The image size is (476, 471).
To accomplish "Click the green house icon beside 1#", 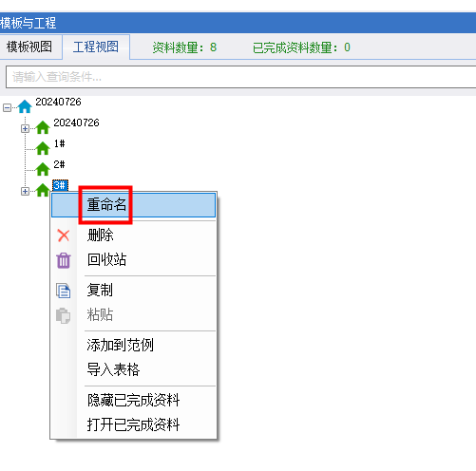I will (x=43, y=148).
